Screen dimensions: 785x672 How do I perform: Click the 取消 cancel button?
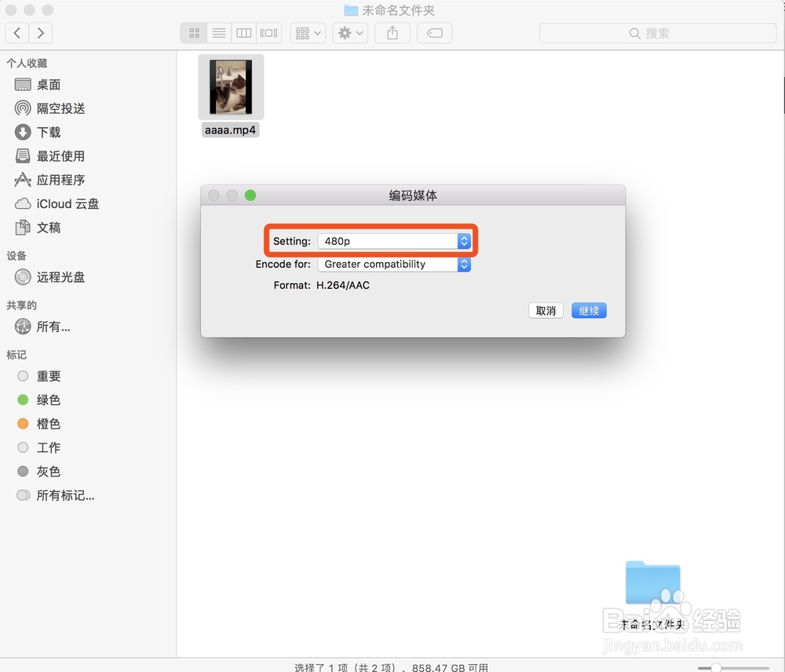click(546, 310)
